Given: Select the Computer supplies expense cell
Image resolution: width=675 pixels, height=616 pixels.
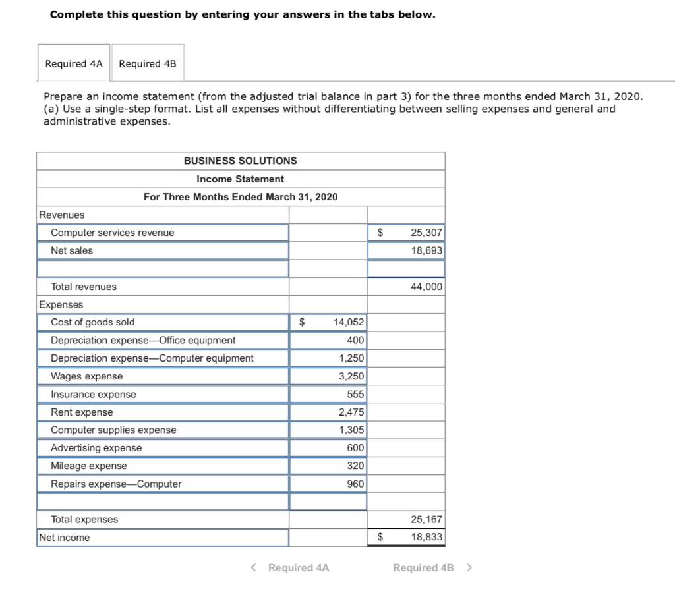Looking at the screenshot, I should coord(328,430).
